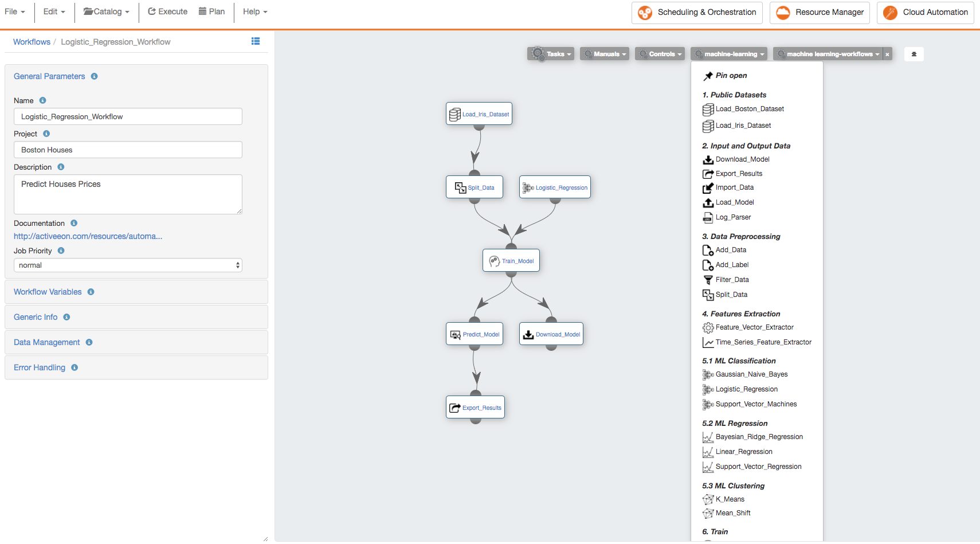The image size is (980, 544).
Task: Select the Predict_Model task node
Action: [475, 334]
